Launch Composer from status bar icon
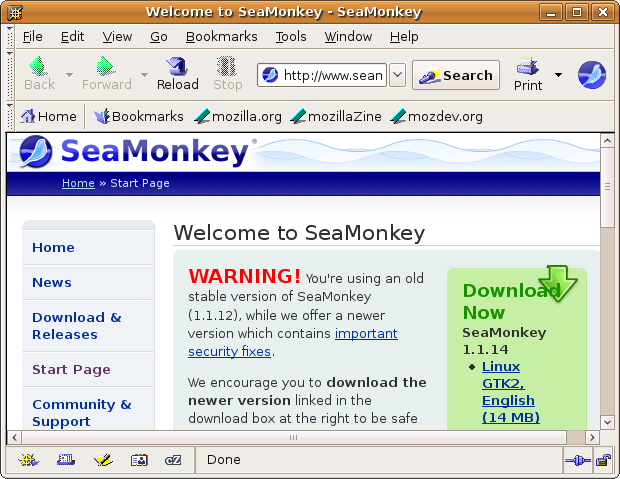The width and height of the screenshot is (620, 479). coord(102,461)
